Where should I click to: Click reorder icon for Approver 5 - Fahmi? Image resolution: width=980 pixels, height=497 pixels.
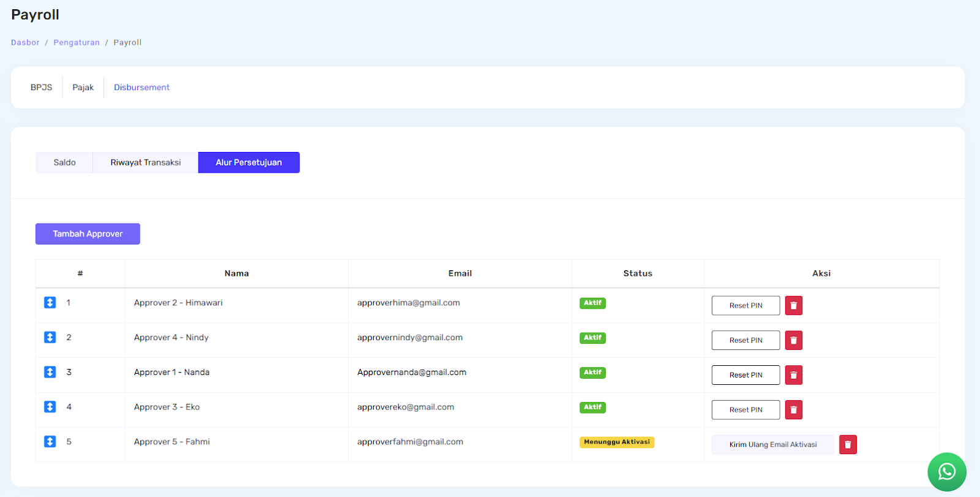pos(50,442)
